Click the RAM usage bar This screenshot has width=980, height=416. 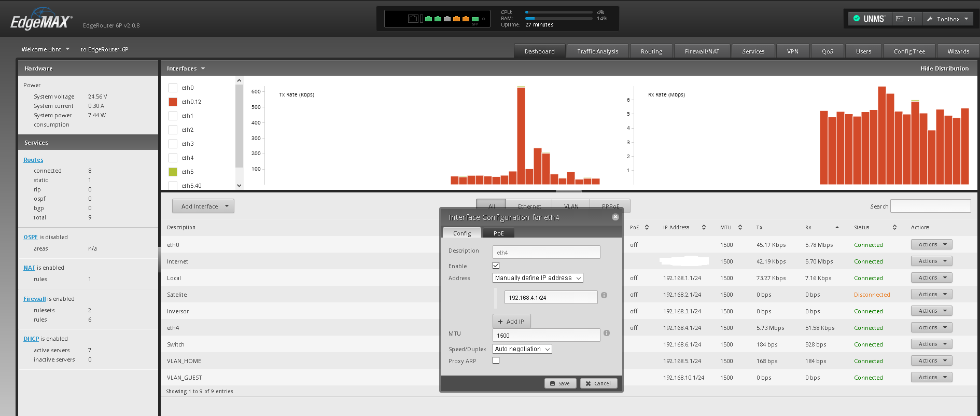point(559,18)
